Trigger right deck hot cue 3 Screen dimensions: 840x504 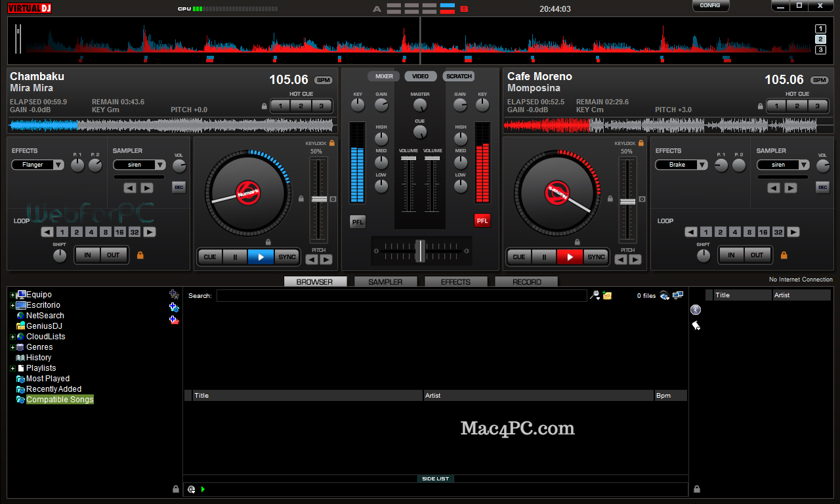pyautogui.click(x=818, y=106)
